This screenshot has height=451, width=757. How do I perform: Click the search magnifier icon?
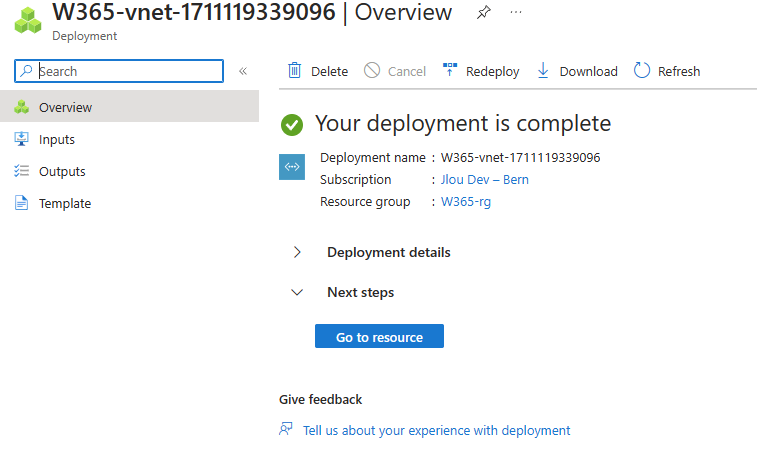[x=26, y=71]
